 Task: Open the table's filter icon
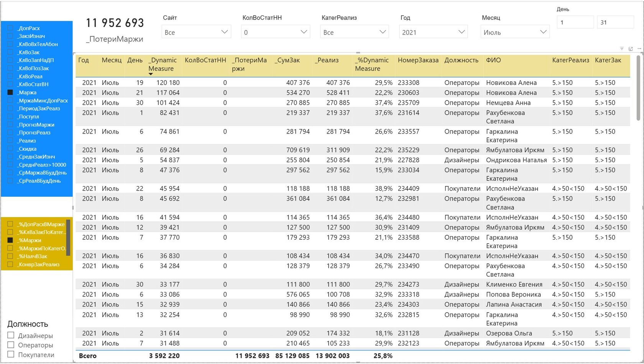click(622, 49)
